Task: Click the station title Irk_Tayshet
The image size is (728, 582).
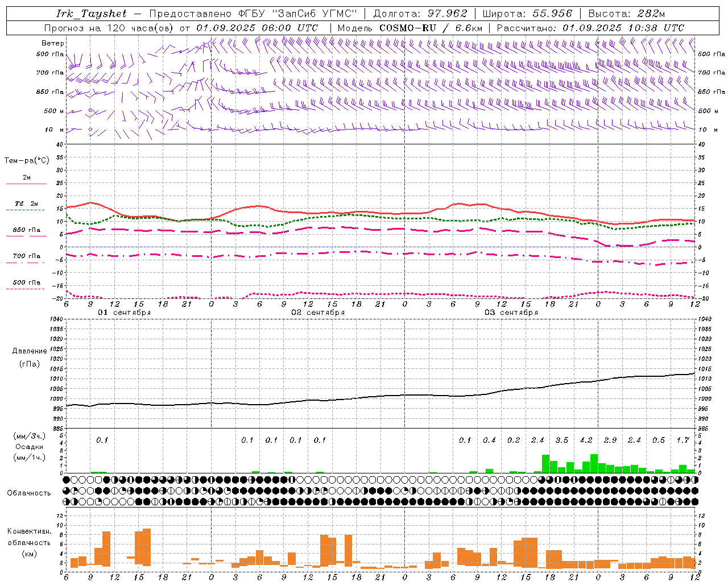Action: pos(91,14)
